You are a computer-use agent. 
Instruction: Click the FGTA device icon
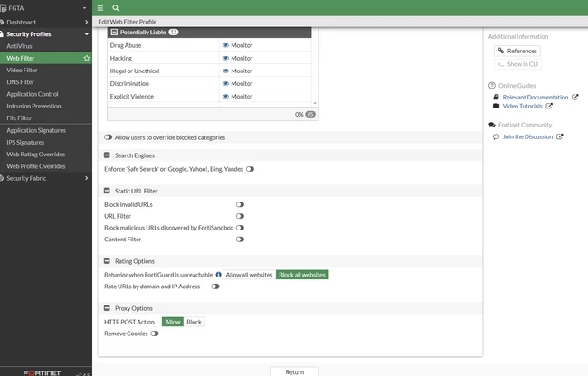[x=4, y=8]
